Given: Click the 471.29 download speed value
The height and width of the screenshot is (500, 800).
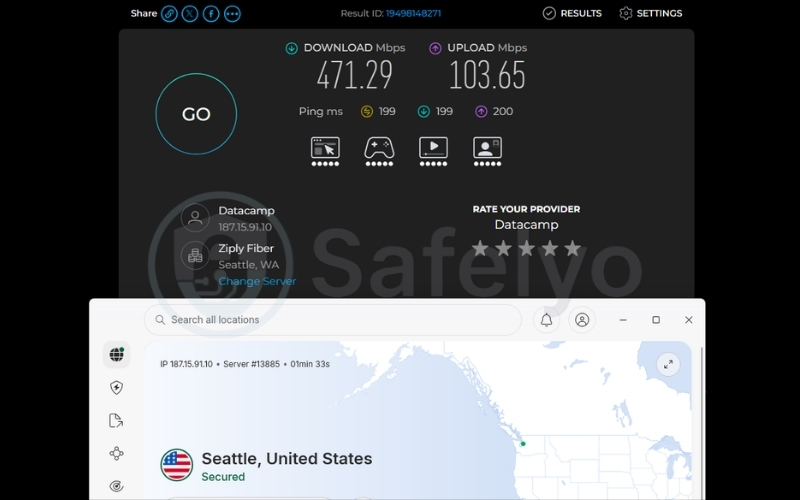Looking at the screenshot, I should tap(355, 76).
